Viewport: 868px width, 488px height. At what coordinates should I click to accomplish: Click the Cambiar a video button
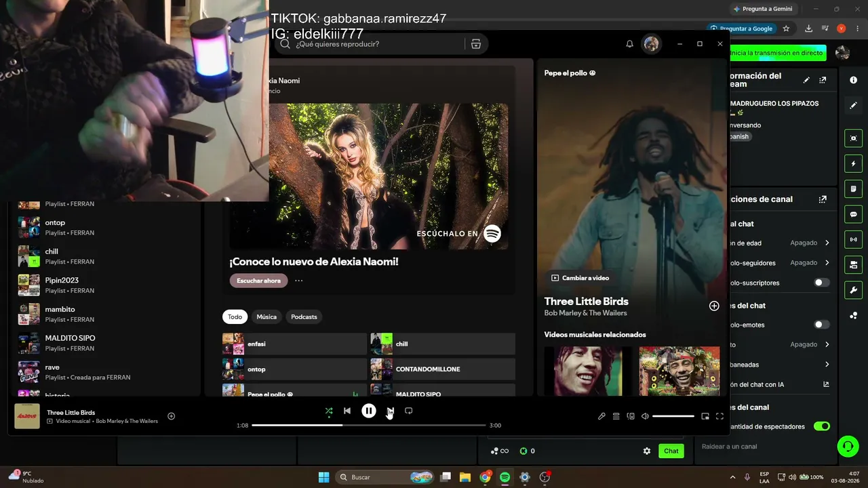(581, 278)
